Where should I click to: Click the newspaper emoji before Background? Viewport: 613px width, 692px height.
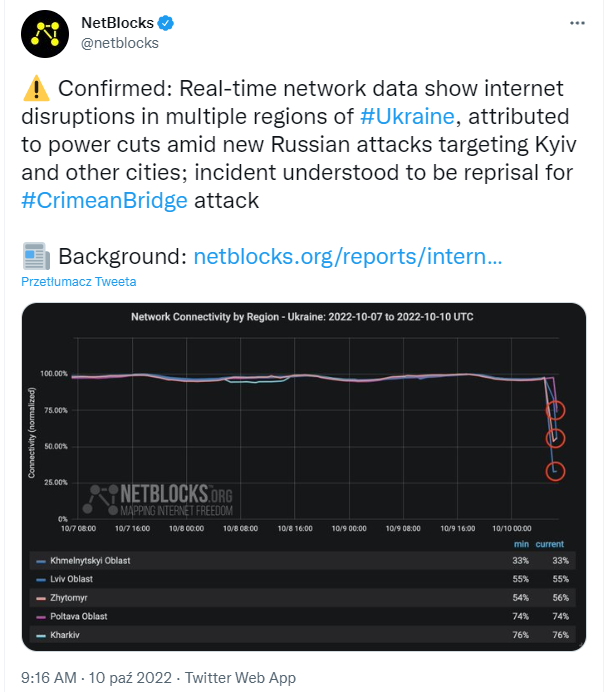click(x=35, y=257)
